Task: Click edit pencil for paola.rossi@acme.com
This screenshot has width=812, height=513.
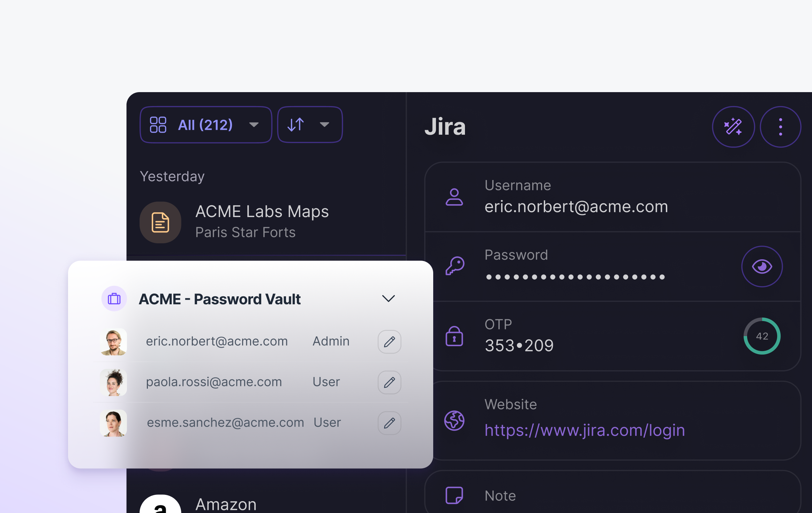Action: [x=389, y=382]
